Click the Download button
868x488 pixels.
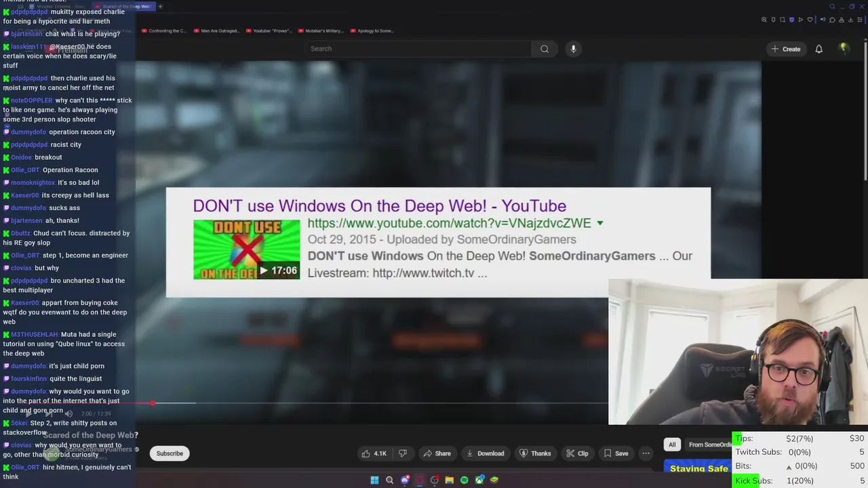tap(486, 453)
